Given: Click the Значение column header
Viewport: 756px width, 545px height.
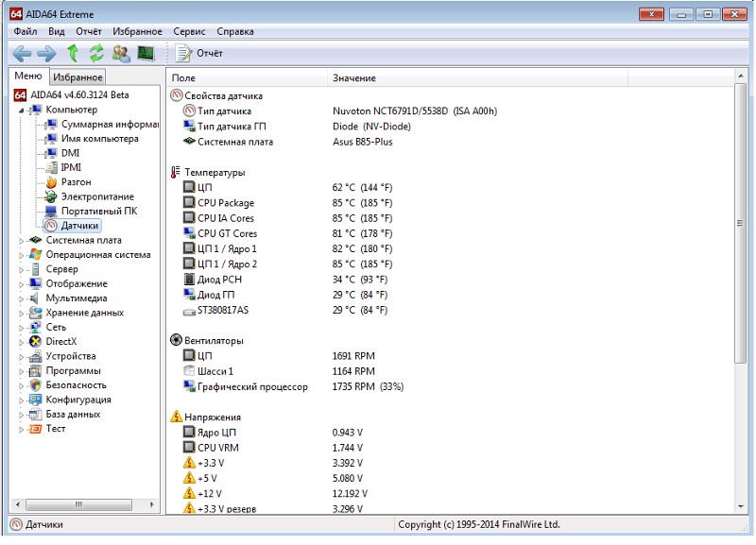Looking at the screenshot, I should pos(478,77).
